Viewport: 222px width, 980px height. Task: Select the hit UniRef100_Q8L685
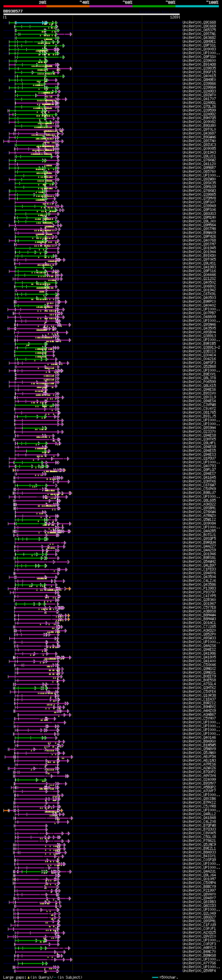tap(199, 500)
